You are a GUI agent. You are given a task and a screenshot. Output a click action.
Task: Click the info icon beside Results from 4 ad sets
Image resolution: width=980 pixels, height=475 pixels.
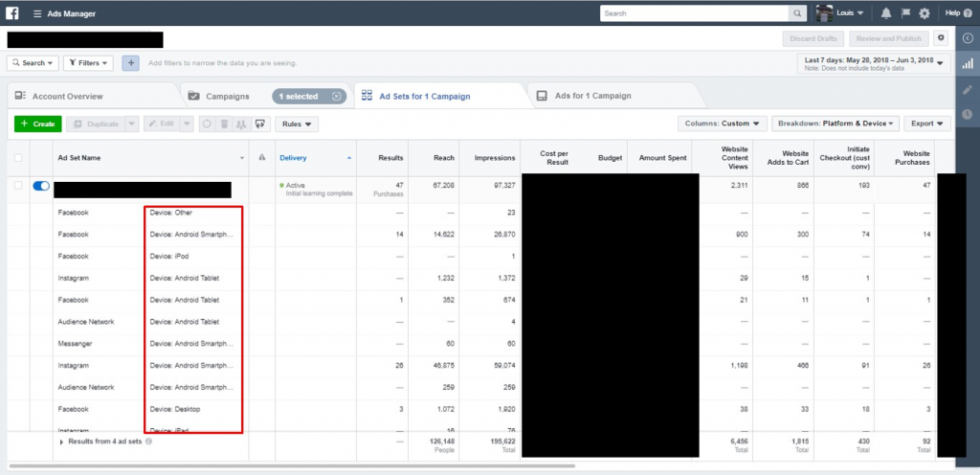(x=148, y=441)
